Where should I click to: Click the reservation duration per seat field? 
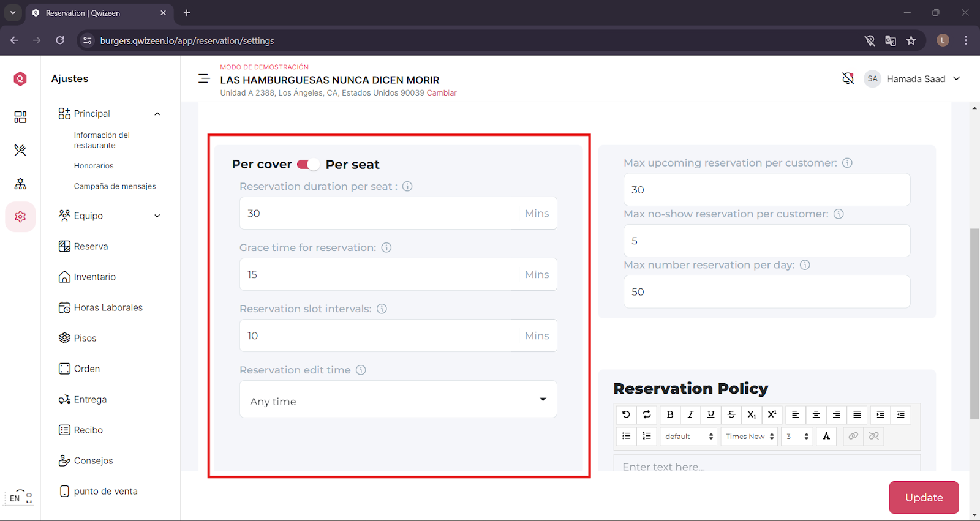coord(398,213)
